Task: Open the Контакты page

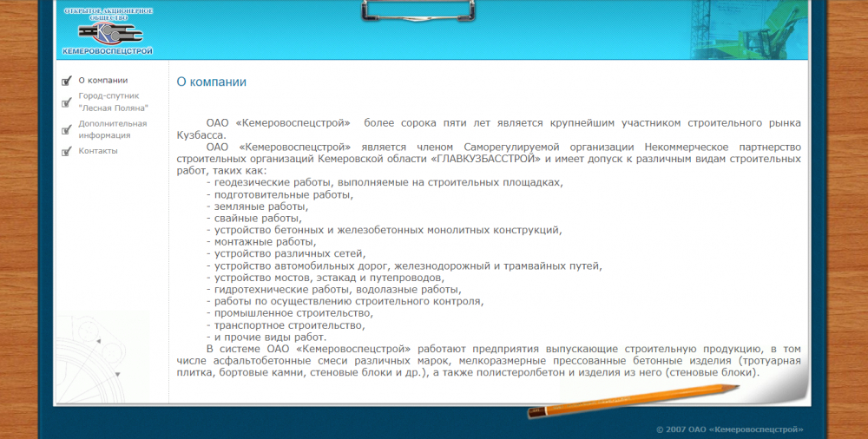Action: [x=98, y=151]
